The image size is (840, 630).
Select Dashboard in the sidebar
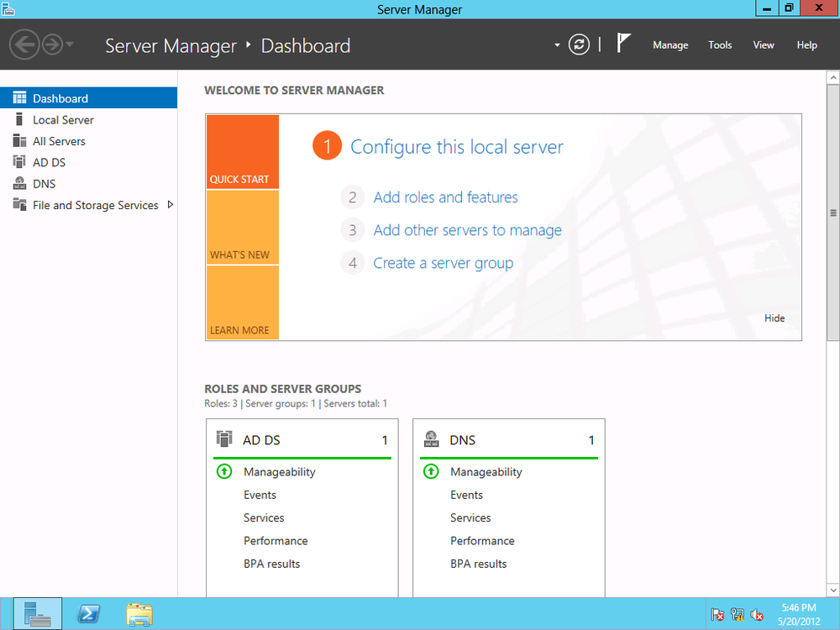[x=88, y=98]
